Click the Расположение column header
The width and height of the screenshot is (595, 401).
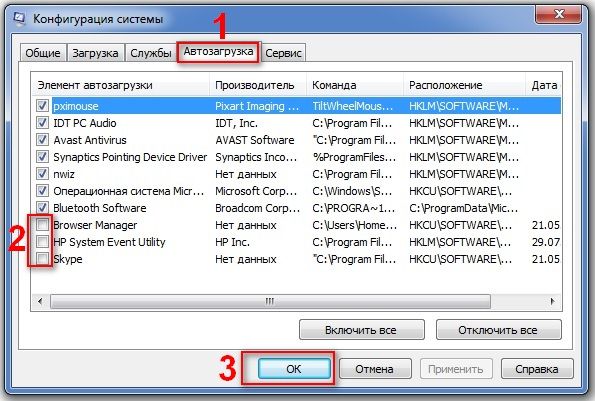[x=465, y=85]
